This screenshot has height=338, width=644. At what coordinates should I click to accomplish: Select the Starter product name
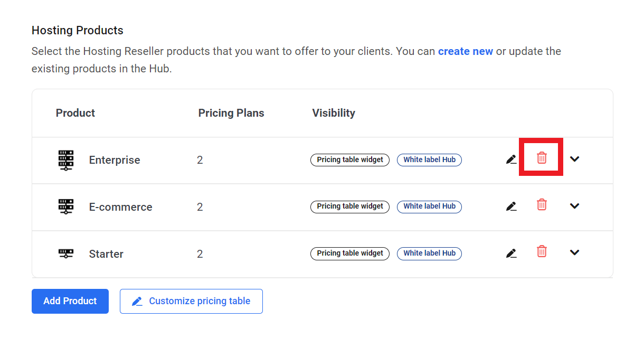pos(106,254)
